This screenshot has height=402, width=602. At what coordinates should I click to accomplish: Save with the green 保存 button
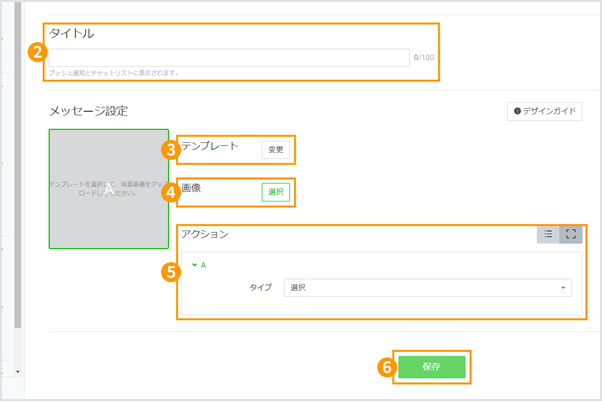pyautogui.click(x=431, y=367)
